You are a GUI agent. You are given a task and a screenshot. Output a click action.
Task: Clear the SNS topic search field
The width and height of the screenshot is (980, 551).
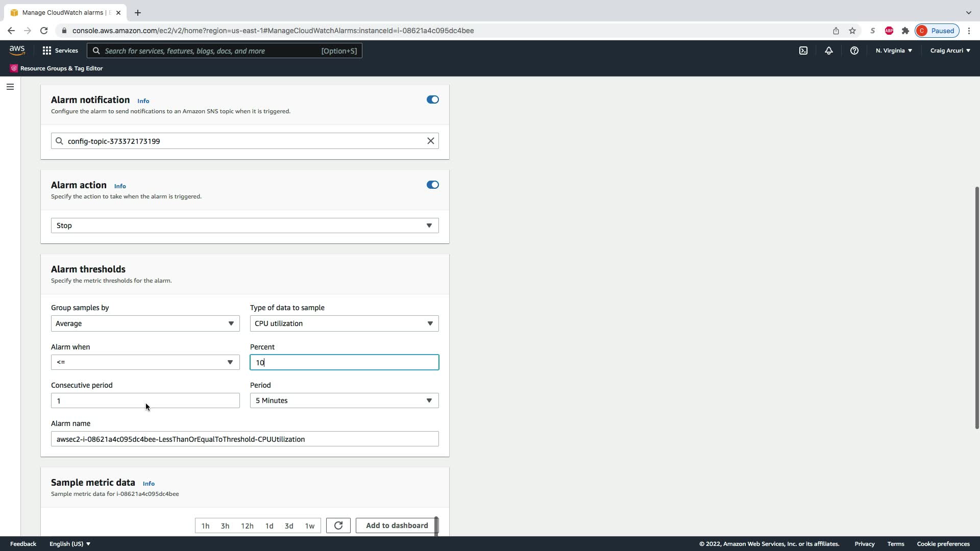430,141
